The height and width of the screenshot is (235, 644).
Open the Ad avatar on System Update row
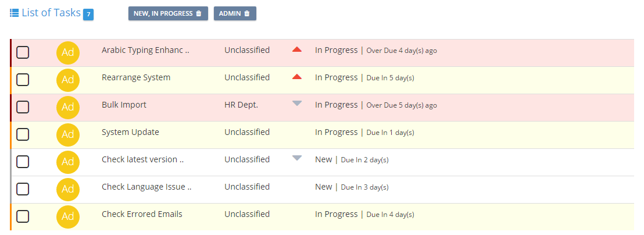(68, 135)
